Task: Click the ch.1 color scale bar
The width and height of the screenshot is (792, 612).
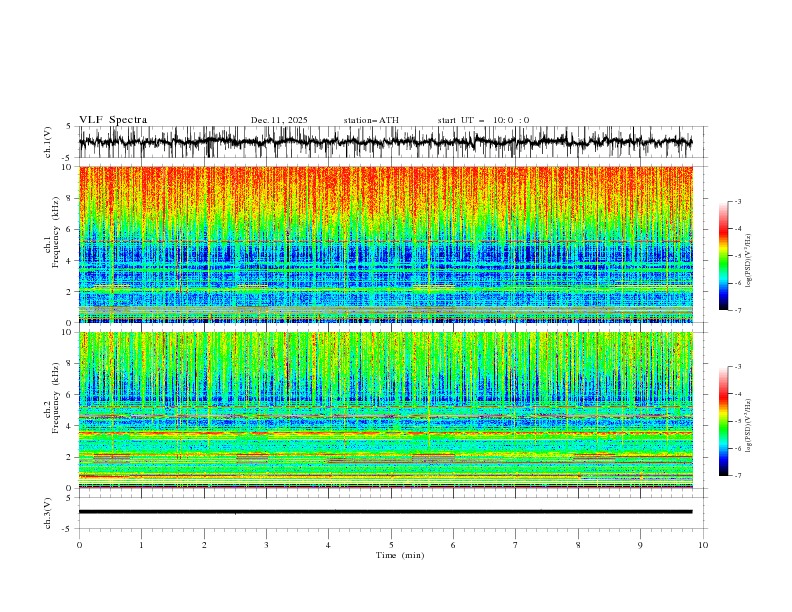Action: click(x=723, y=256)
